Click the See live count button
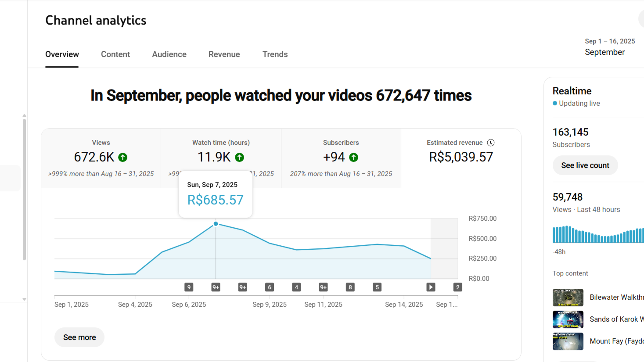Image resolution: width=644 pixels, height=362 pixels. 585,165
